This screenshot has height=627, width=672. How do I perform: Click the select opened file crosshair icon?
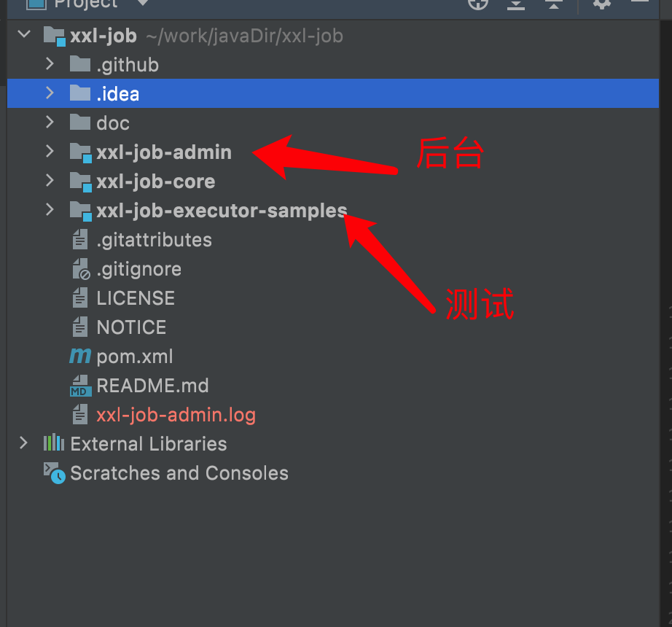(x=477, y=3)
